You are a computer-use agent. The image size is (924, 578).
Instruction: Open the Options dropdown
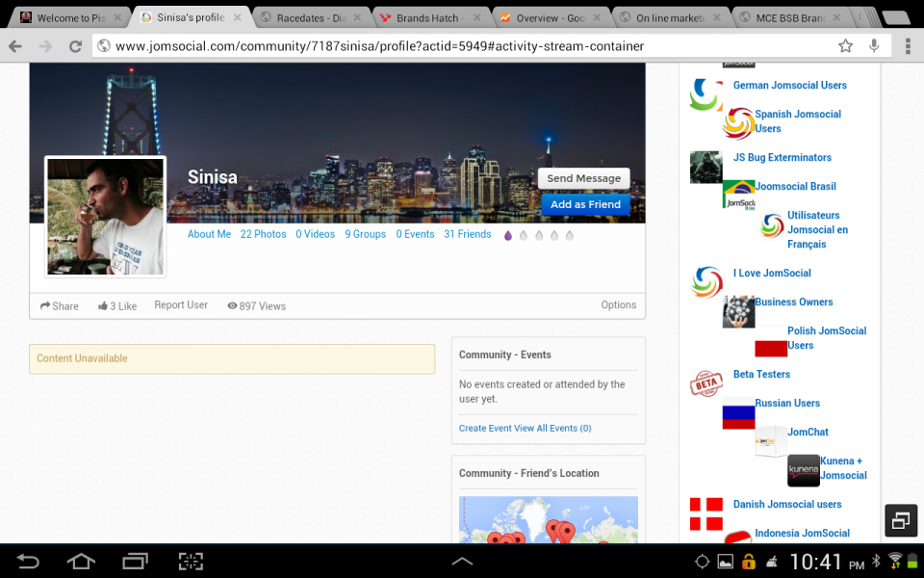[x=618, y=305]
